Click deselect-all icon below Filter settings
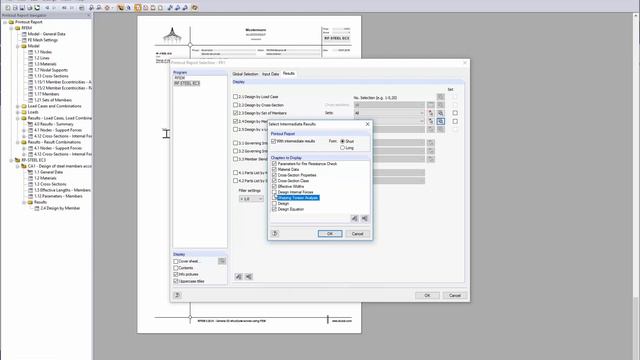 click(x=249, y=277)
